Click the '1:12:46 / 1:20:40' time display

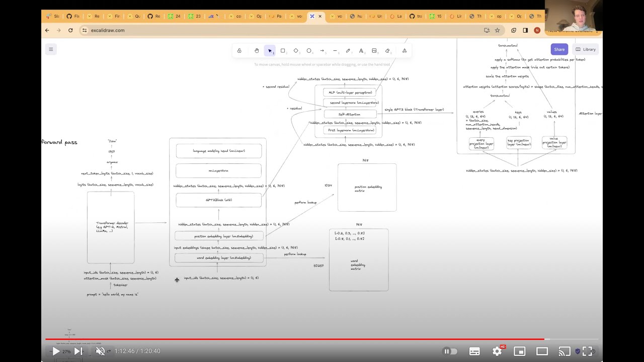137,351
